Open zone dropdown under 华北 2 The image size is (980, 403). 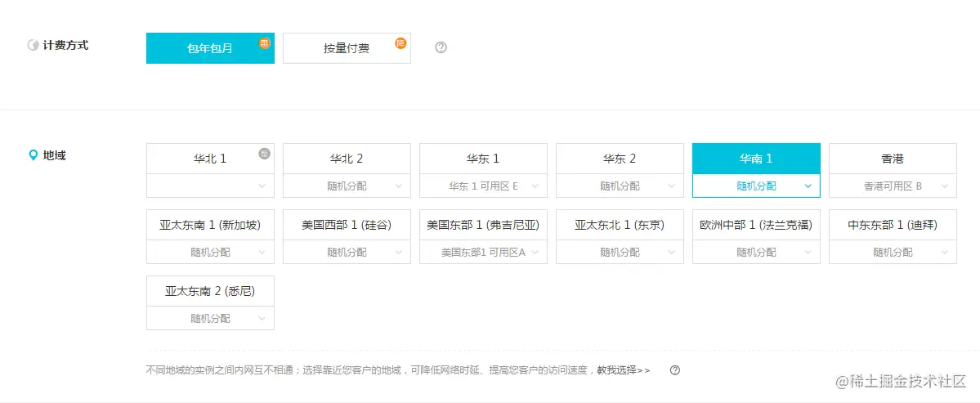pyautogui.click(x=347, y=186)
